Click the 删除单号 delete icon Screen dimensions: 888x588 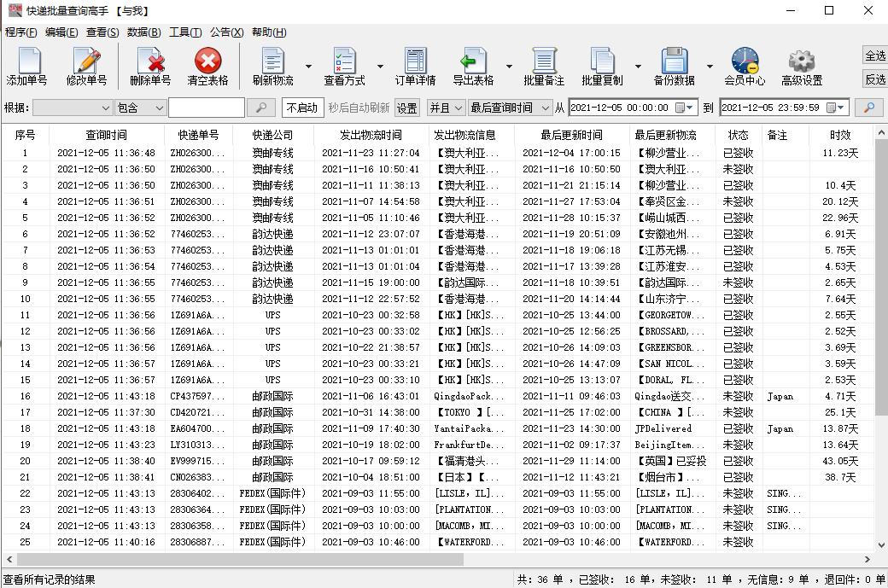coord(149,66)
